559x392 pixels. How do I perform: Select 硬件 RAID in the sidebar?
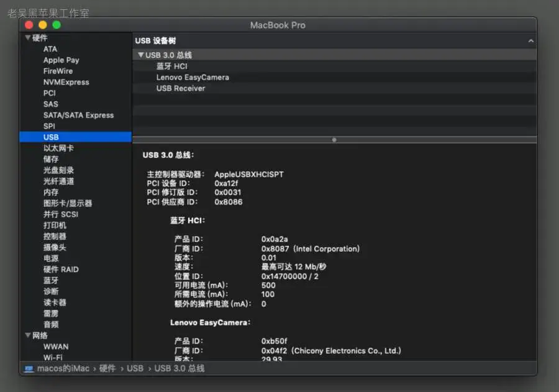[x=61, y=269]
